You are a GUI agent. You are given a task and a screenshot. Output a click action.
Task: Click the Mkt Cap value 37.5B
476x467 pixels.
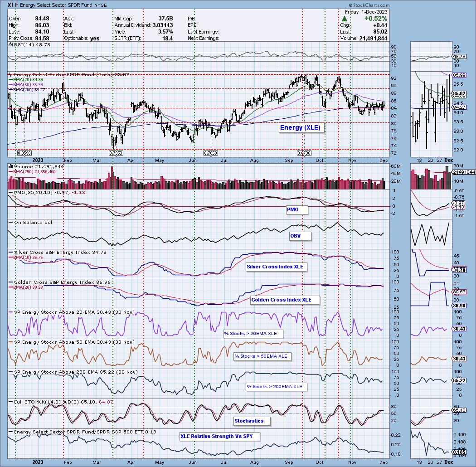coord(165,19)
